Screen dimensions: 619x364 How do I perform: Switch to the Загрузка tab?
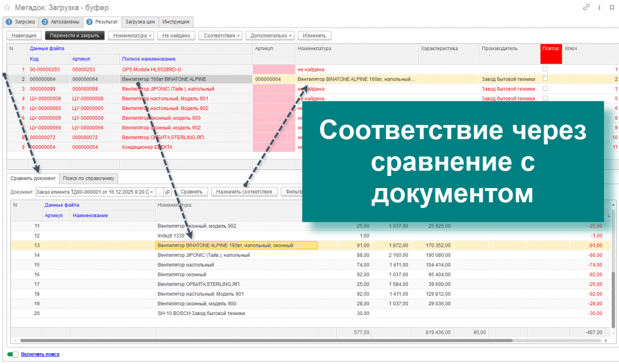[x=21, y=22]
